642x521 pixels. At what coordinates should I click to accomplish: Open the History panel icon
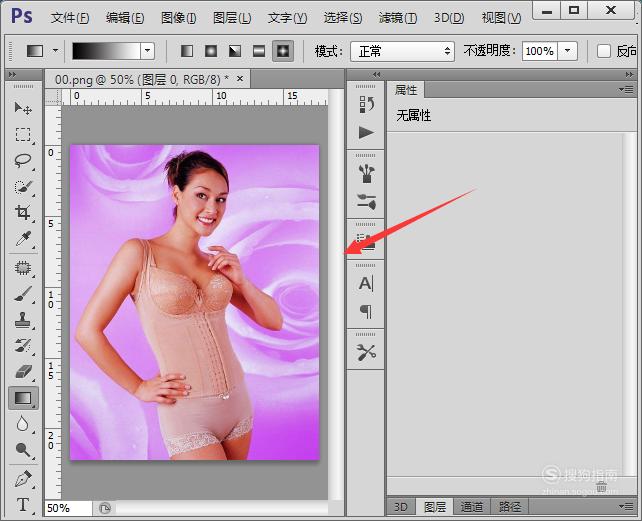coord(366,104)
